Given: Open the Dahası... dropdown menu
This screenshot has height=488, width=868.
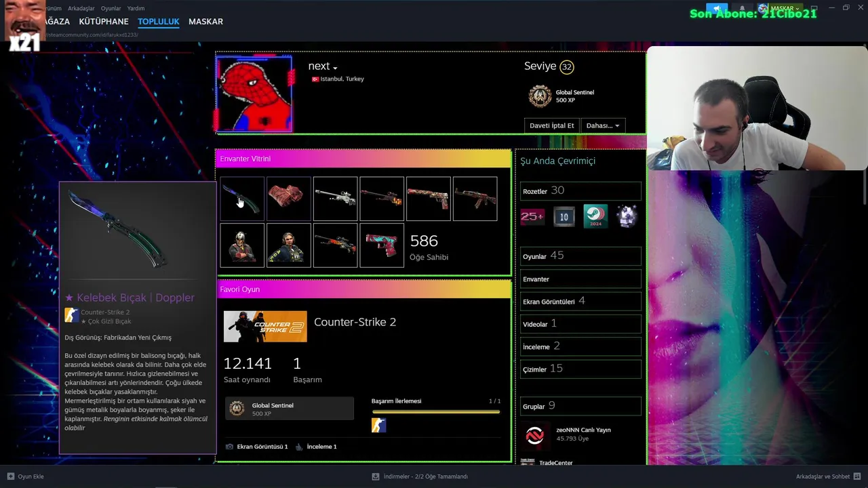Looking at the screenshot, I should pos(603,125).
